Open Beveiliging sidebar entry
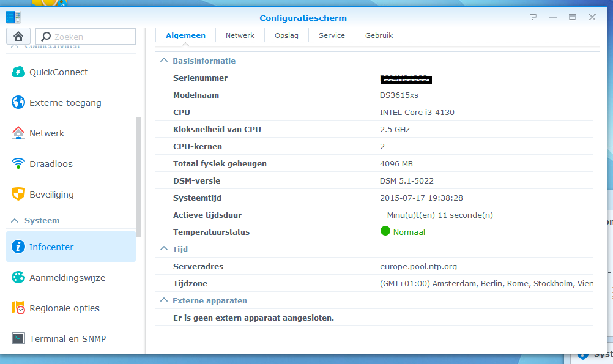The height and width of the screenshot is (364, 613). (51, 195)
